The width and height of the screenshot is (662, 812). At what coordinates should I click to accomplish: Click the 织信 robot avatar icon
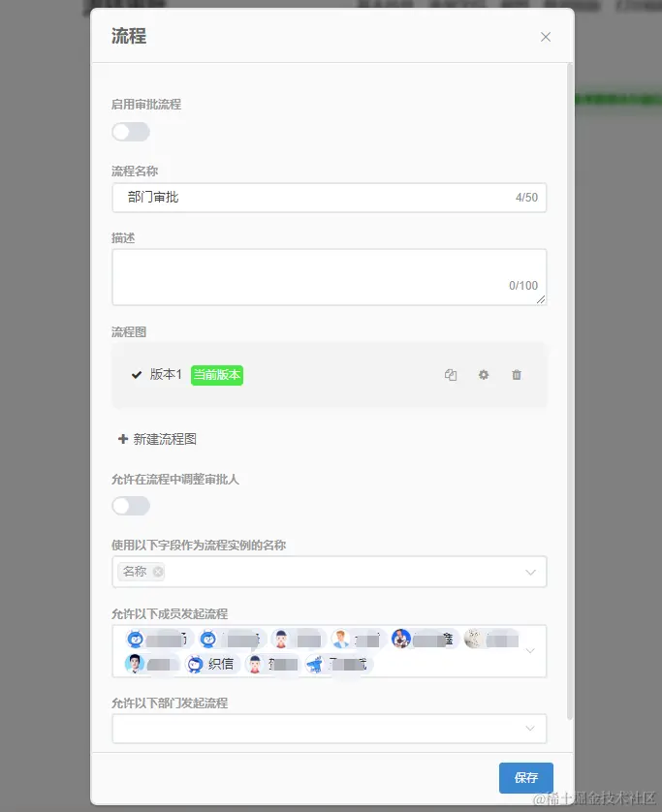coord(195,664)
